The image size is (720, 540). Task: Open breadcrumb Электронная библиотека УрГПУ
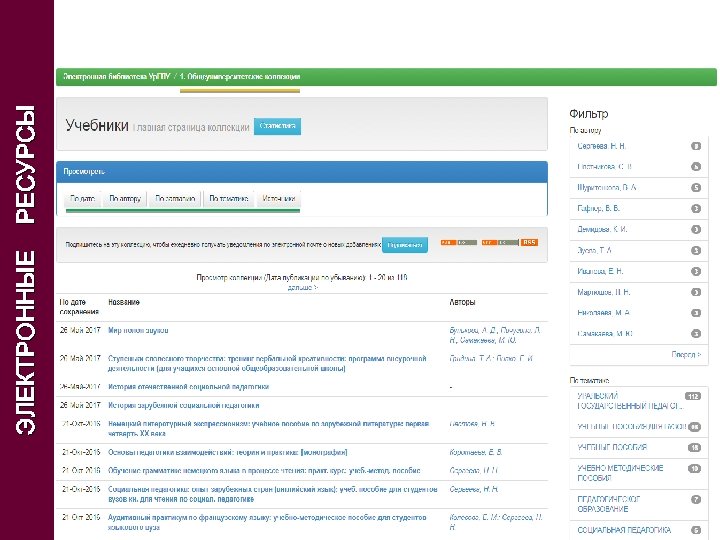[117, 77]
